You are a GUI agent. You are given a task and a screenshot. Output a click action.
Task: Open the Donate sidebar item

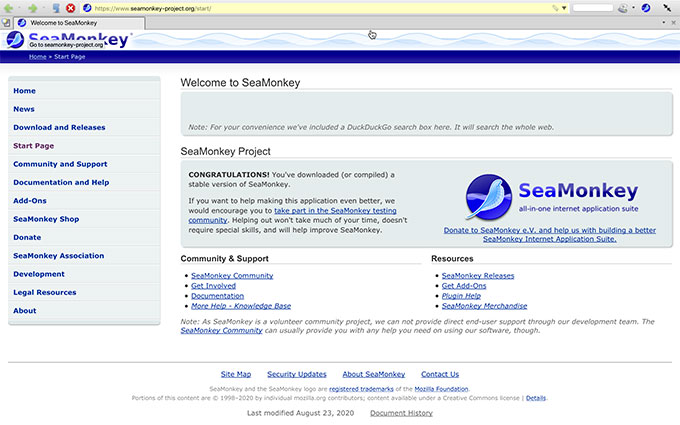click(27, 237)
